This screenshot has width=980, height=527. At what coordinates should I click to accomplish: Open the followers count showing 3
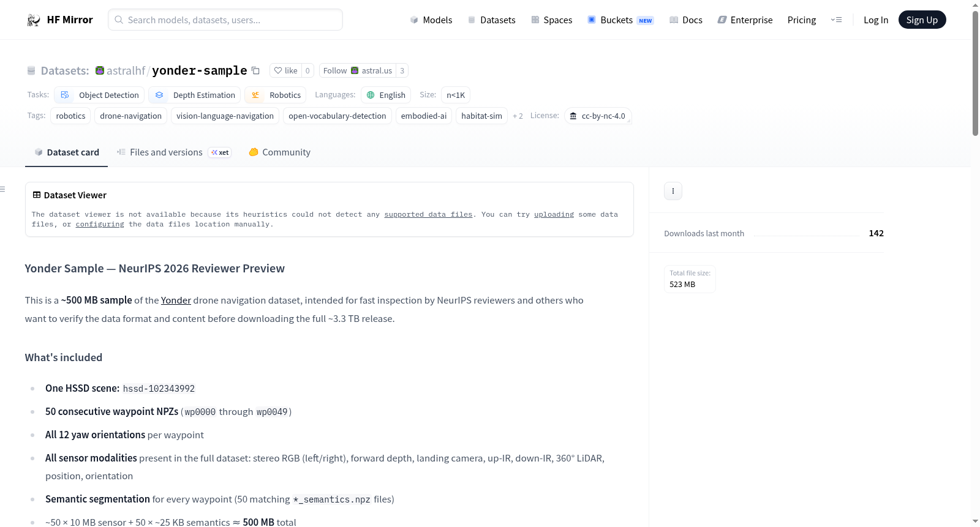pos(402,70)
